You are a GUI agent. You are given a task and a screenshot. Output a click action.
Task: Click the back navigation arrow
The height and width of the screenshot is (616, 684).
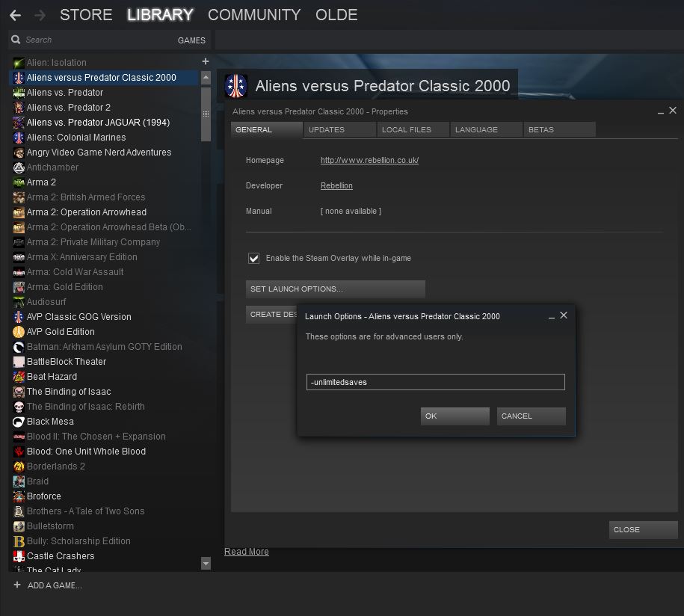[15, 15]
